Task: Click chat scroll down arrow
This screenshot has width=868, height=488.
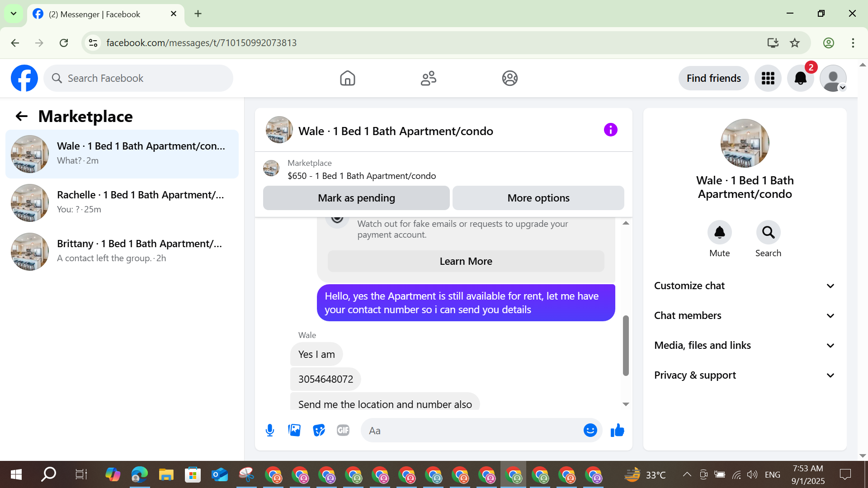Action: pos(626,404)
